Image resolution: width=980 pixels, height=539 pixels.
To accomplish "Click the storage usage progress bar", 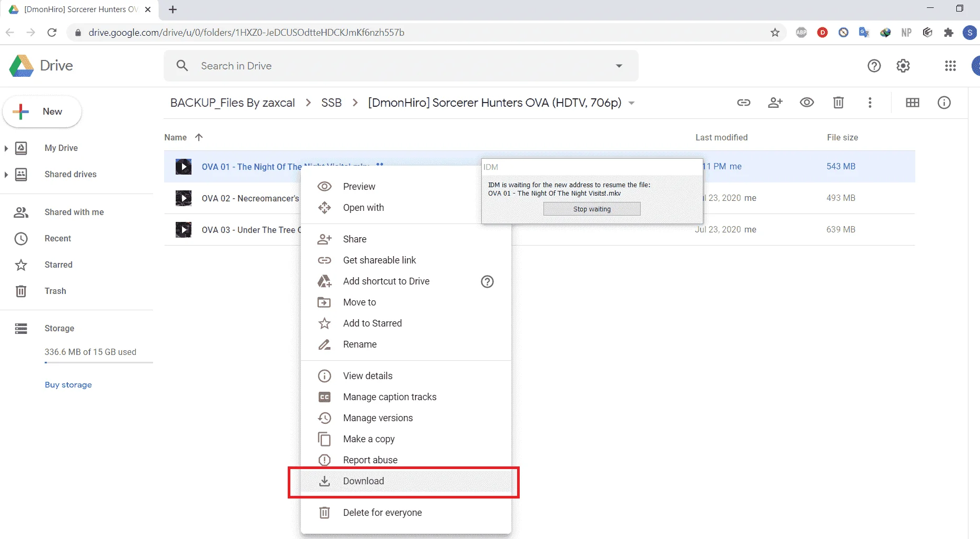I will click(x=99, y=363).
